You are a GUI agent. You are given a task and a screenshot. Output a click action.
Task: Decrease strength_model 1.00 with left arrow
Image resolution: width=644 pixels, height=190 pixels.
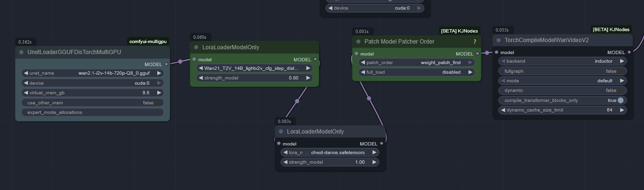[285, 162]
